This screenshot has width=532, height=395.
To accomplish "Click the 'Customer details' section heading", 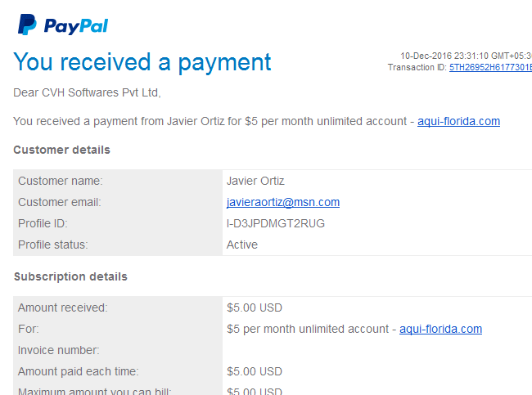I will 61,150.
